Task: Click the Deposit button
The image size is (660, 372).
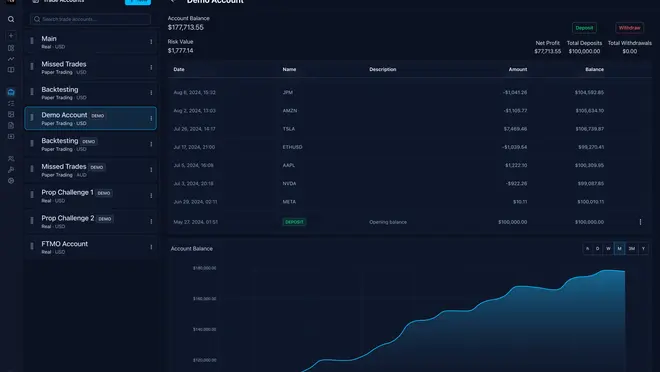Action: click(584, 28)
